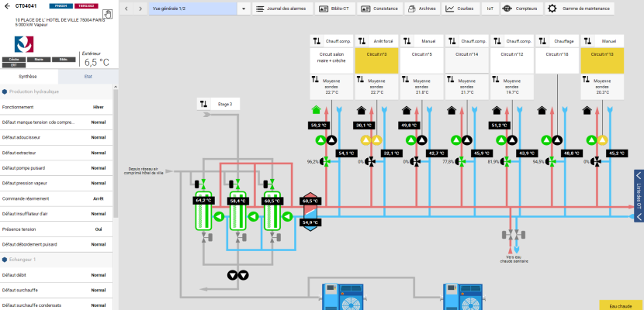Open the Eau chaude yellow button

[621, 305]
